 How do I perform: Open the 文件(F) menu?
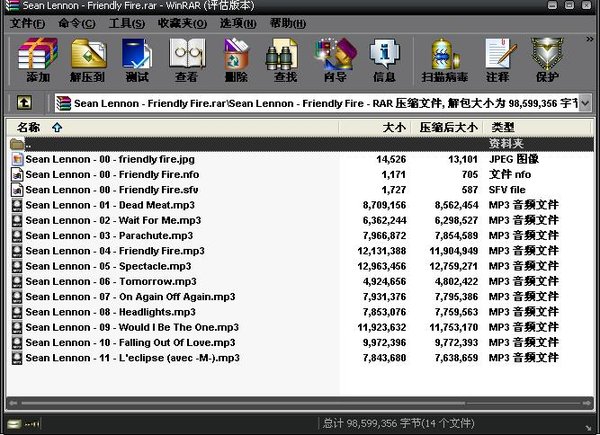[27, 23]
